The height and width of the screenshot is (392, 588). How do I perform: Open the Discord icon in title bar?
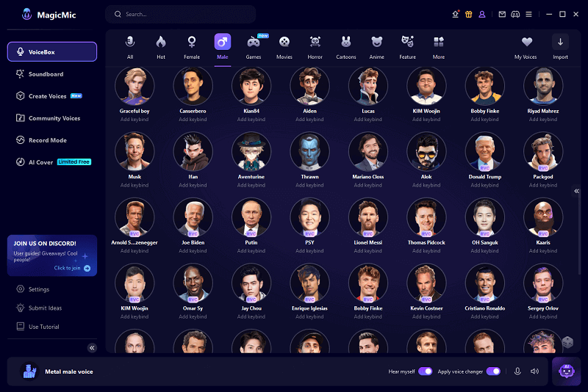[516, 14]
